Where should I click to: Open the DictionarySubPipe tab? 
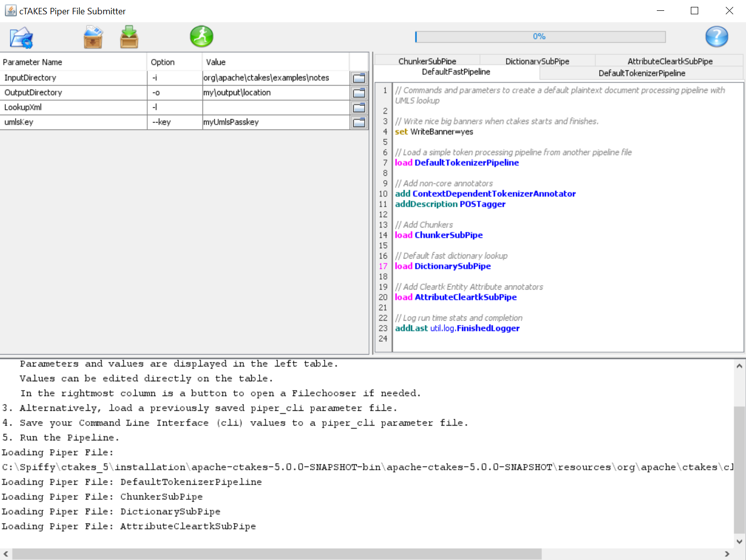coord(537,61)
